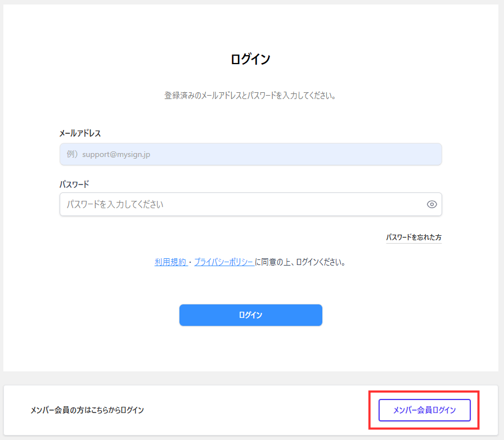Select the ログイン page heading text
This screenshot has height=440, width=504.
point(251,59)
